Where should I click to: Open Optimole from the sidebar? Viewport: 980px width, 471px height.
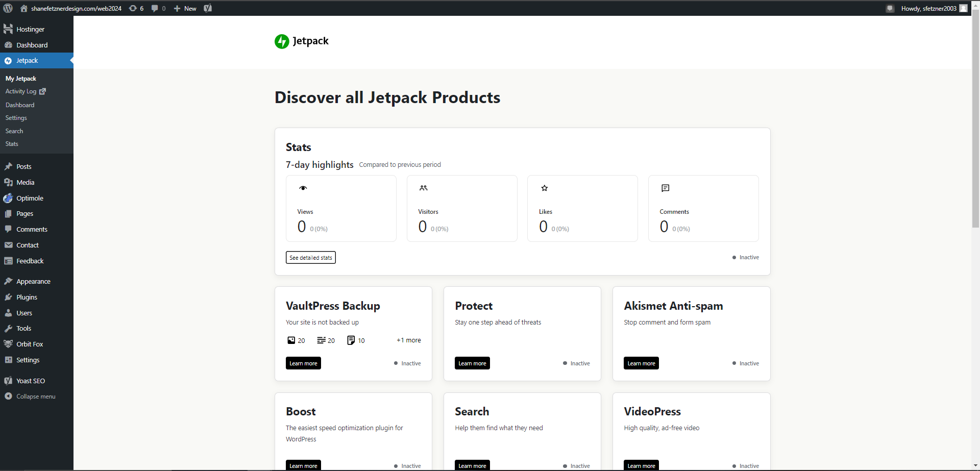30,199
